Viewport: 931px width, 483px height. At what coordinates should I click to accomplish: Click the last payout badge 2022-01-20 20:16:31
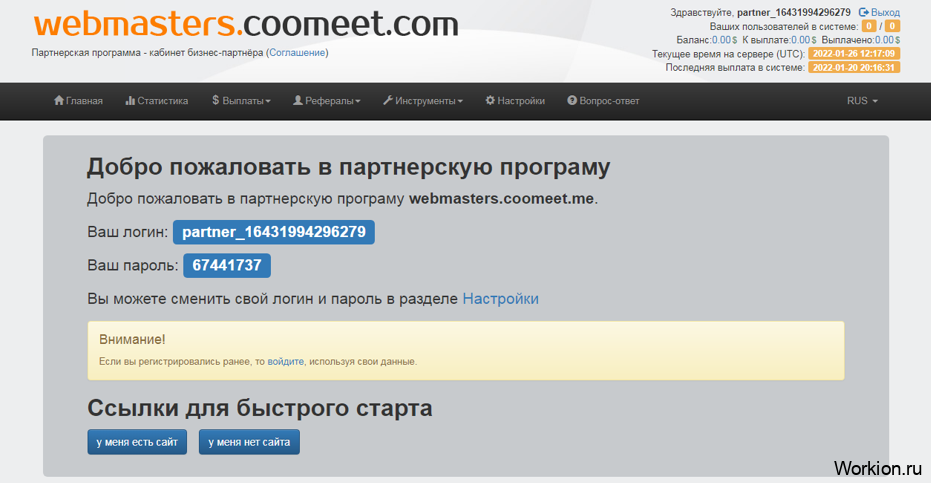point(854,67)
